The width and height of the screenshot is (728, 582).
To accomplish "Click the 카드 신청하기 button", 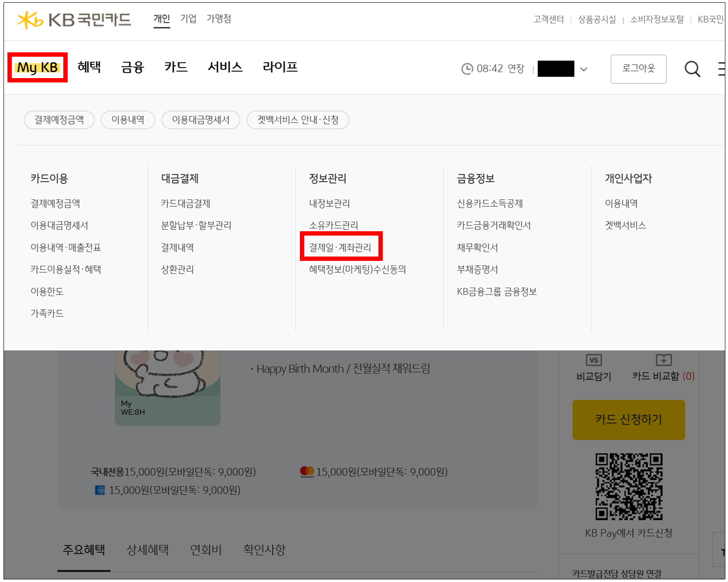I will coord(628,420).
